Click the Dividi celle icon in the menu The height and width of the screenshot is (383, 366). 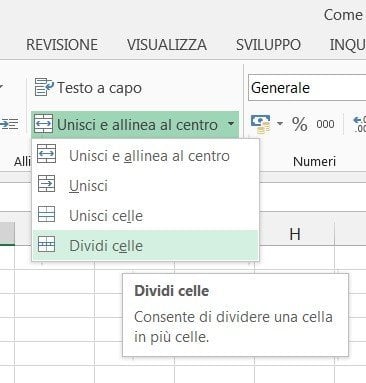point(47,244)
